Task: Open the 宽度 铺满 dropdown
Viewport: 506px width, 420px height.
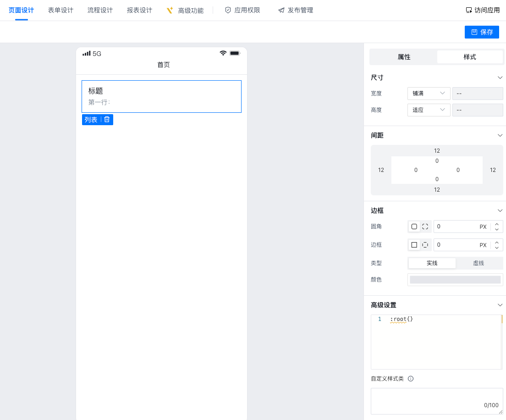Action: [429, 94]
